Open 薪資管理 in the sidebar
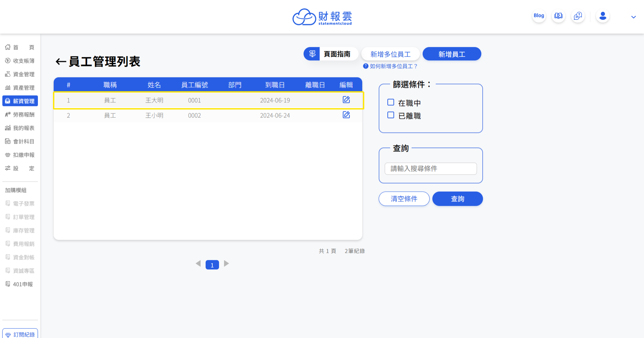The image size is (644, 338). (x=20, y=101)
